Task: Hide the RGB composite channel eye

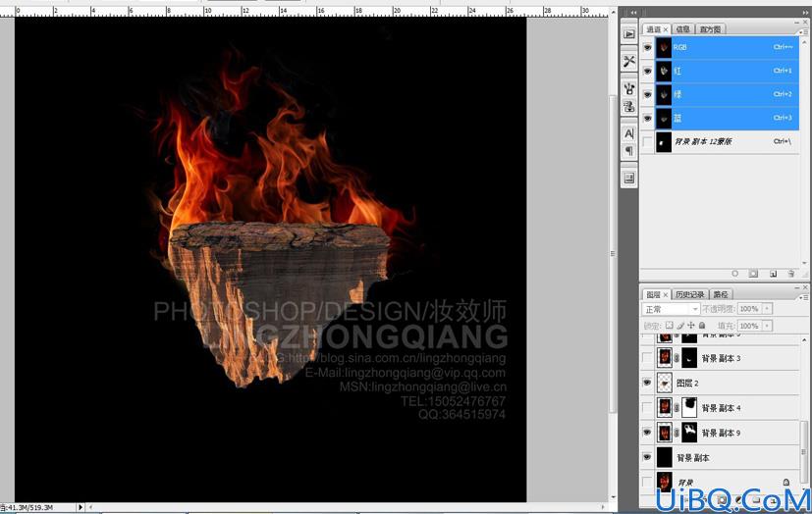Action: coord(647,47)
